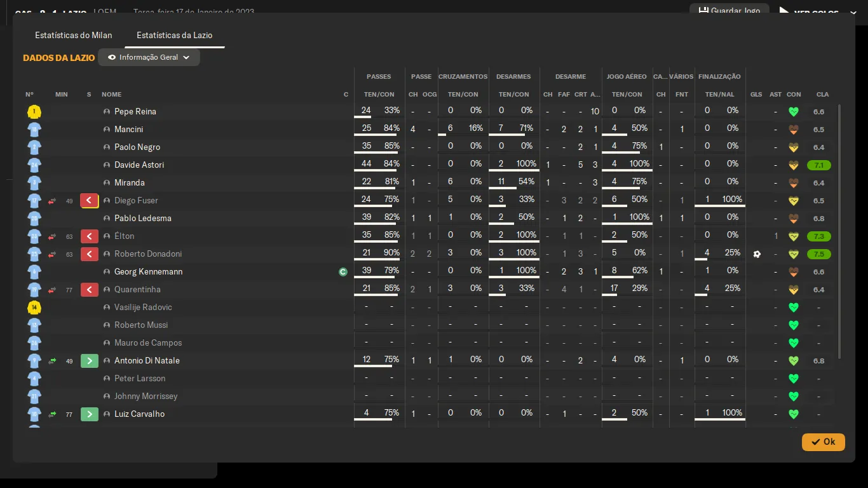
Task: Click the green substituted-on arrow for Antonio Di Natale
Action: (89, 361)
